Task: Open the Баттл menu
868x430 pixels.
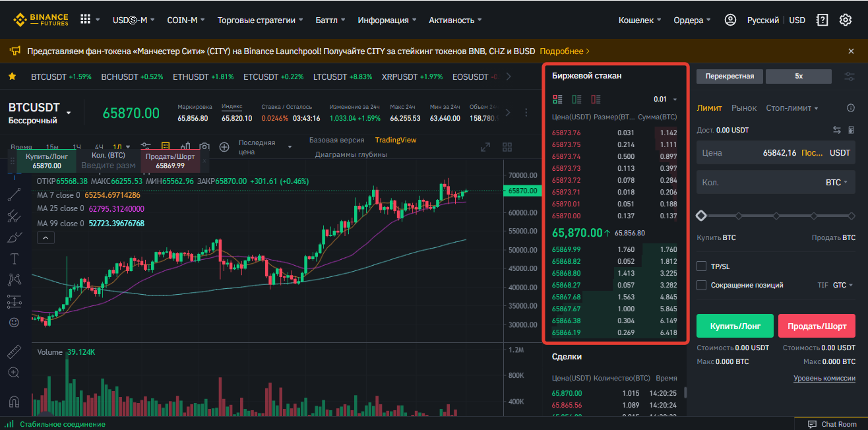Action: [331, 20]
